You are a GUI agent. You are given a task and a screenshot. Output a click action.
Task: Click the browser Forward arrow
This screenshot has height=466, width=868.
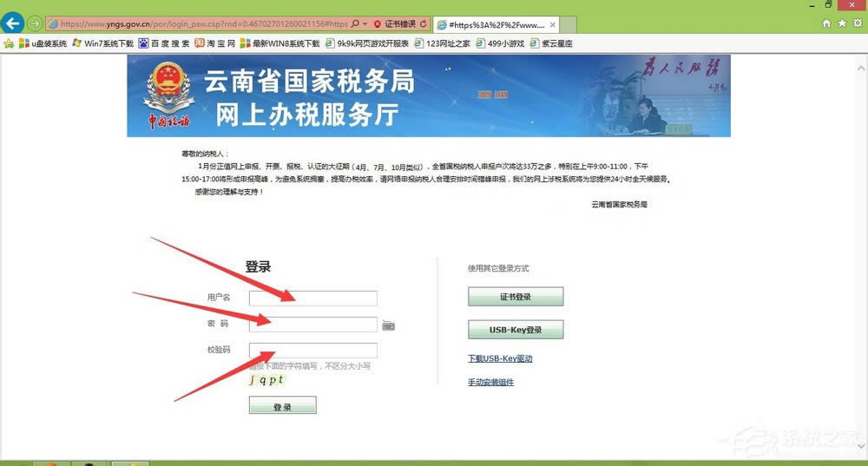point(35,23)
